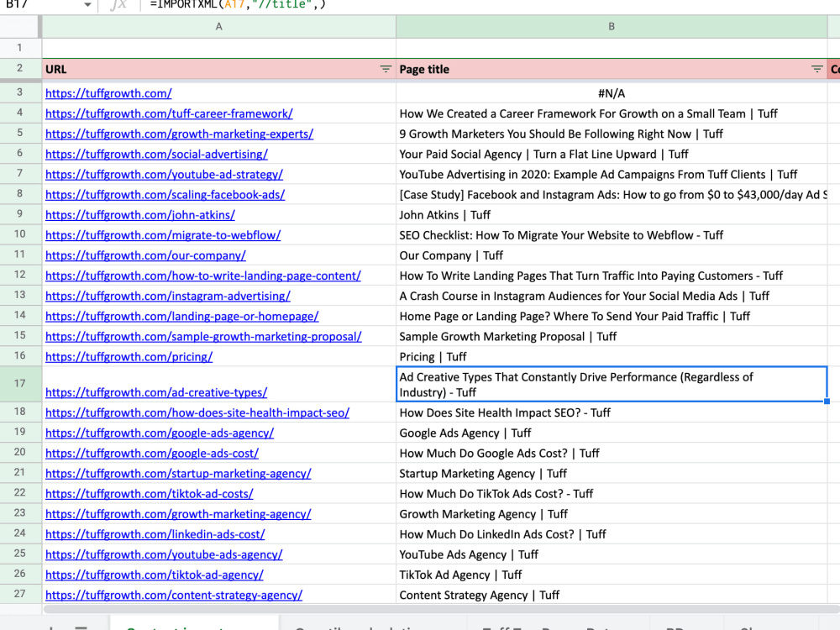This screenshot has height=630, width=840.
Task: Open the pricing link
Action: click(129, 357)
